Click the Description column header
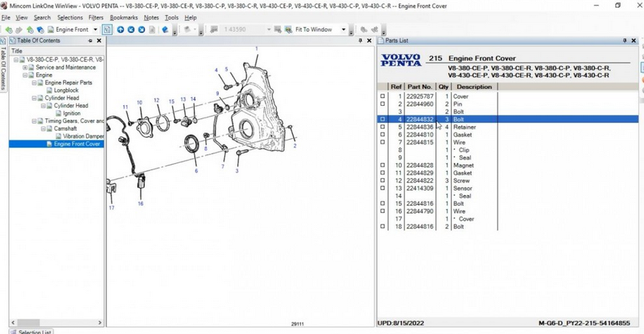 coord(475,87)
